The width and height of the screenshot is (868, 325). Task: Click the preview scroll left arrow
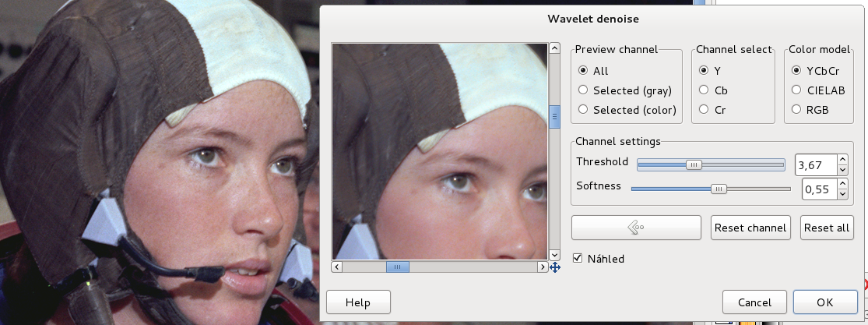336,267
